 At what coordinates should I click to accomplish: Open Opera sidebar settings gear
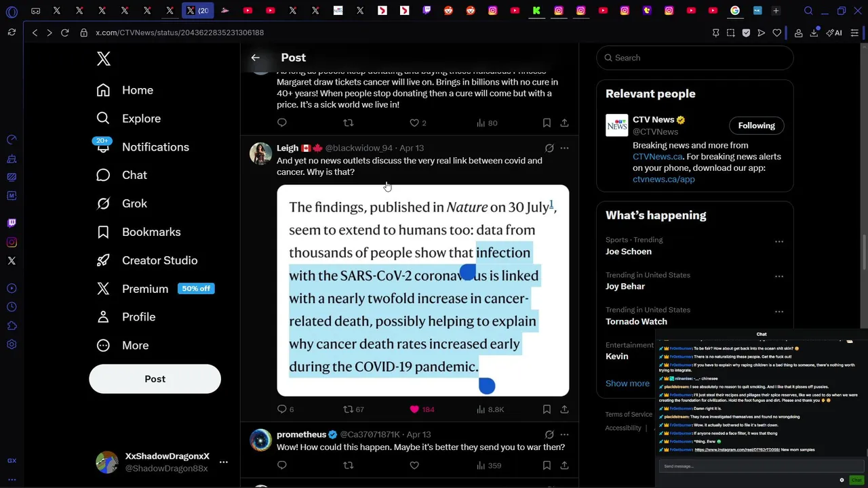(12, 344)
